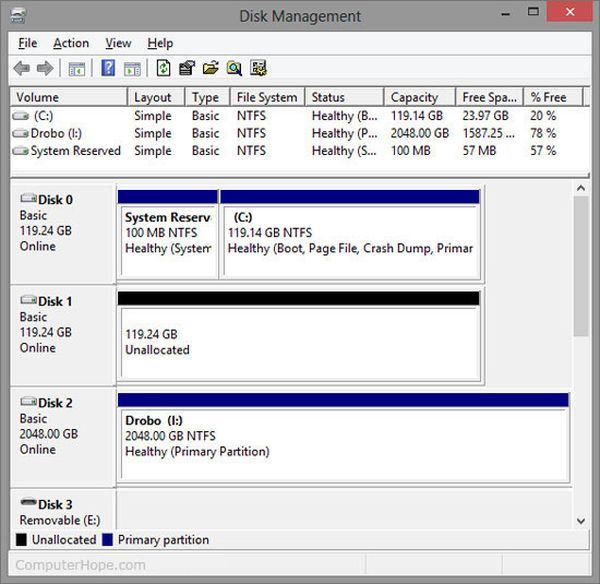Screen dimensions: 600x584
Task: Select the System Reserved partition on Disk 0
Action: pyautogui.click(x=167, y=240)
